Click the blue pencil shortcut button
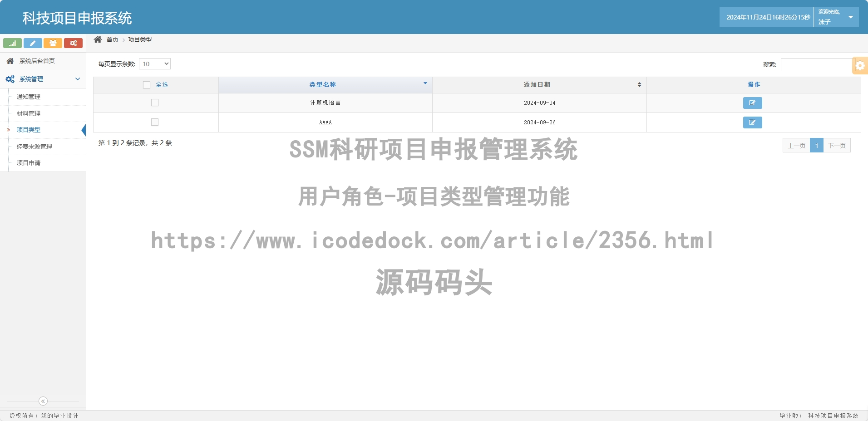Viewport: 868px width, 421px height. click(33, 43)
